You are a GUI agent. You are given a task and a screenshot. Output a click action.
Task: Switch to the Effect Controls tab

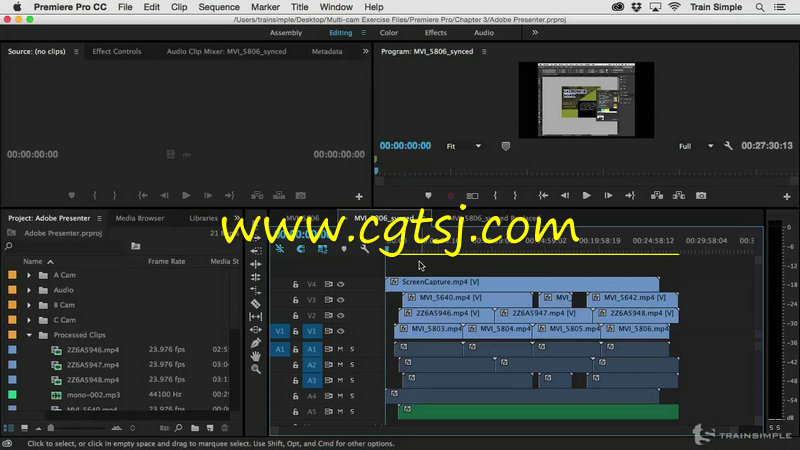pyautogui.click(x=117, y=52)
